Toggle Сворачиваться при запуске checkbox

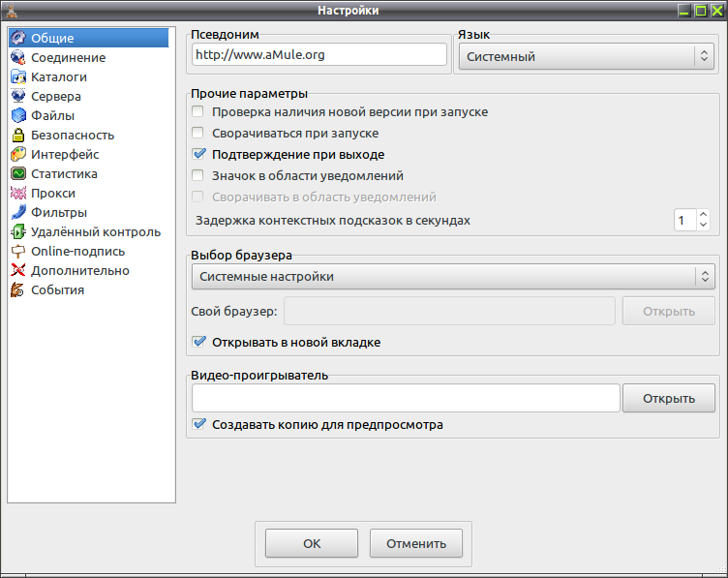pos(197,133)
